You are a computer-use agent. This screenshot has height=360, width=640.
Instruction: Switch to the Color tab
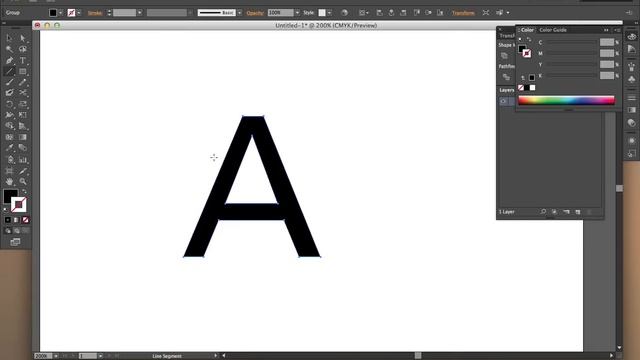pyautogui.click(x=527, y=30)
